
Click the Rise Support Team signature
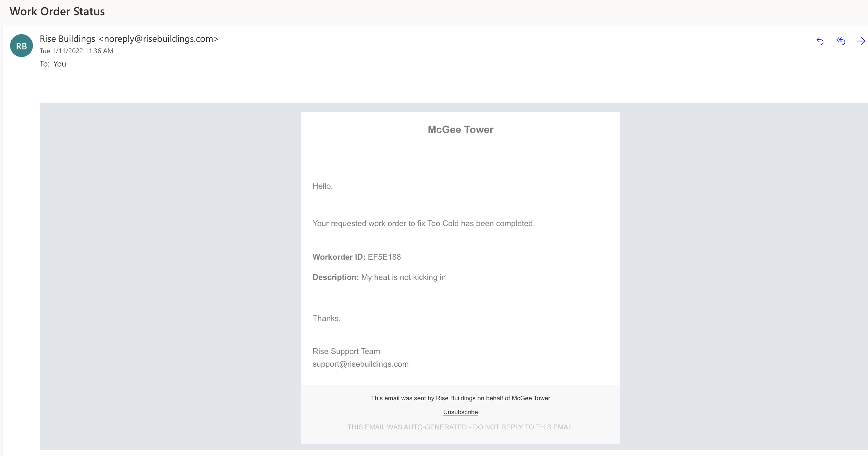click(x=346, y=351)
